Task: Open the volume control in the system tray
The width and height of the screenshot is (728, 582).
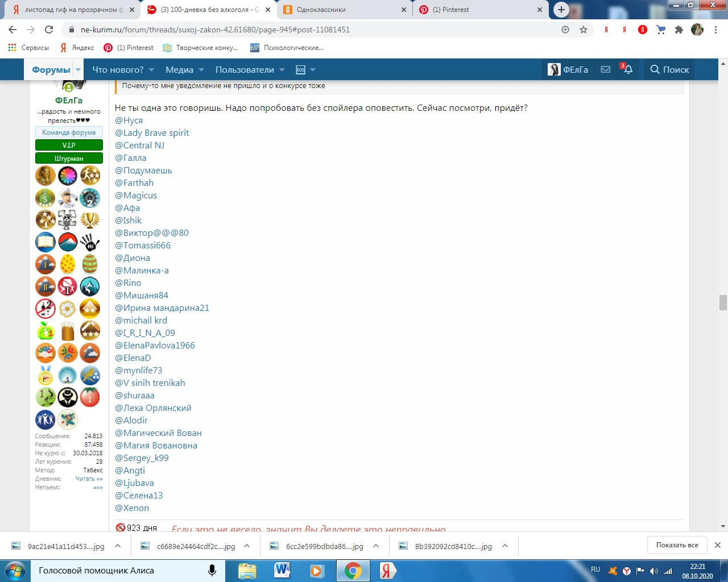Action: (x=654, y=571)
